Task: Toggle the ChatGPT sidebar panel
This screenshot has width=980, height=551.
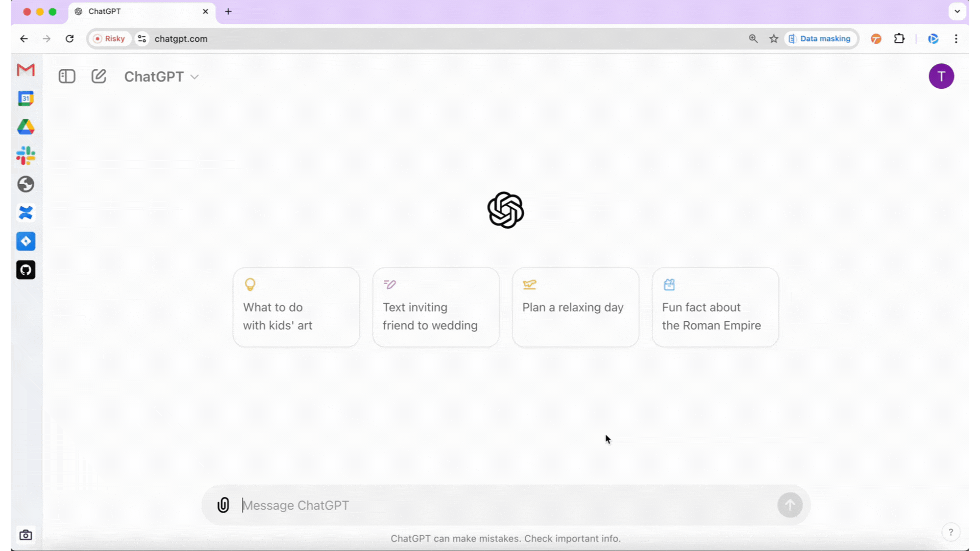Action: pos(67,77)
